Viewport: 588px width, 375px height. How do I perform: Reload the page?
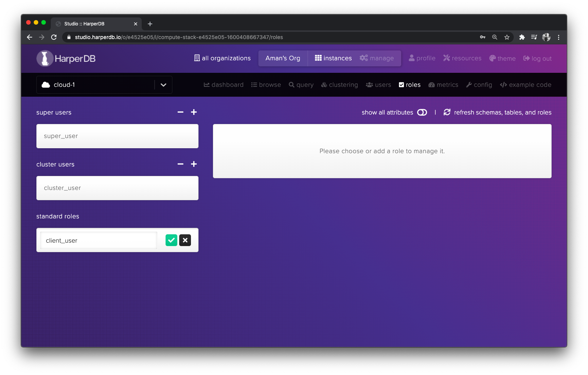54,37
